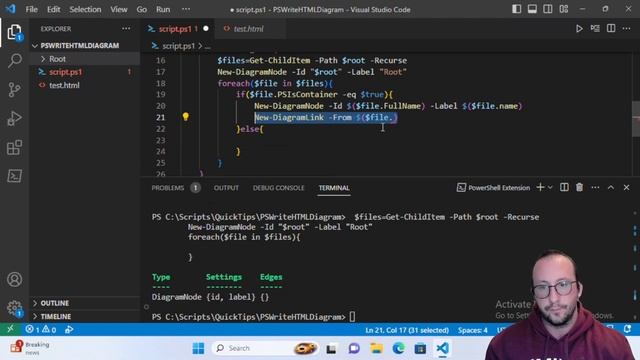Open Microsoft Store from the taskbar
Viewport: 640px width, 360px height.
click(420, 348)
